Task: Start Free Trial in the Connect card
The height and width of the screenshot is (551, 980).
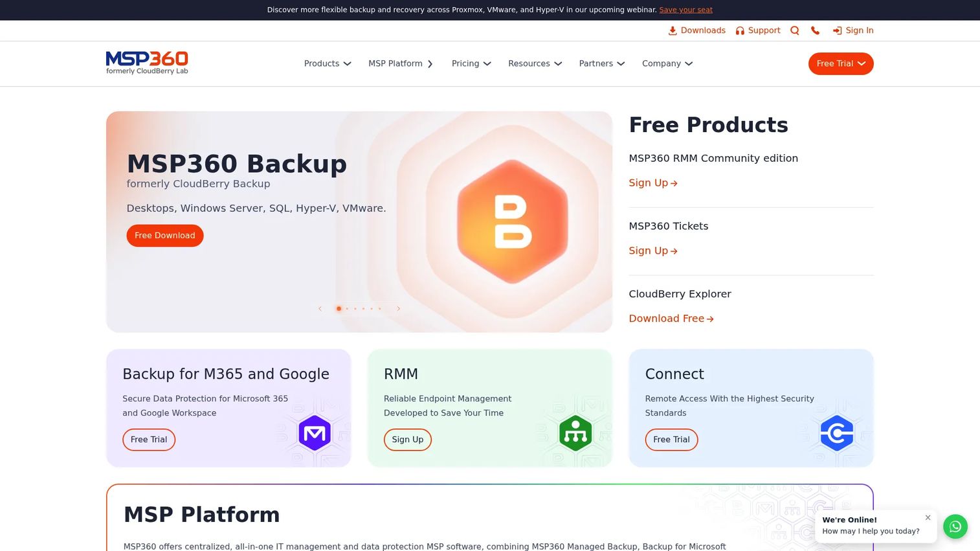Action: 672,440
